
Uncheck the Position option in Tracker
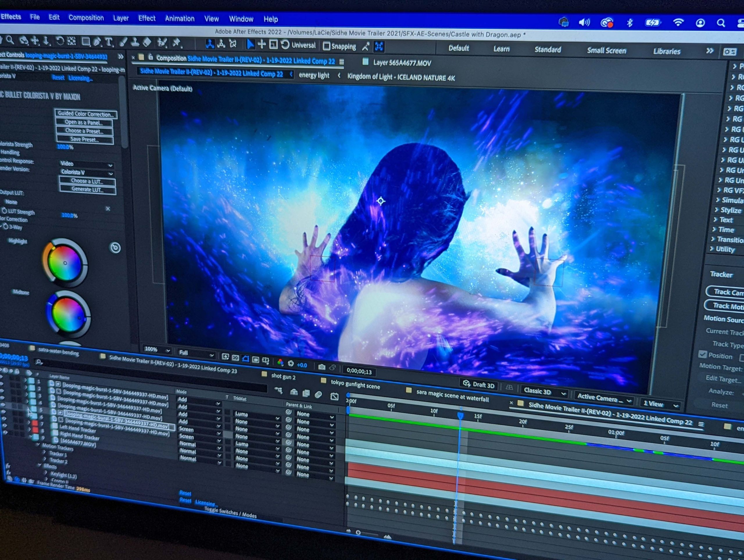[x=702, y=354]
